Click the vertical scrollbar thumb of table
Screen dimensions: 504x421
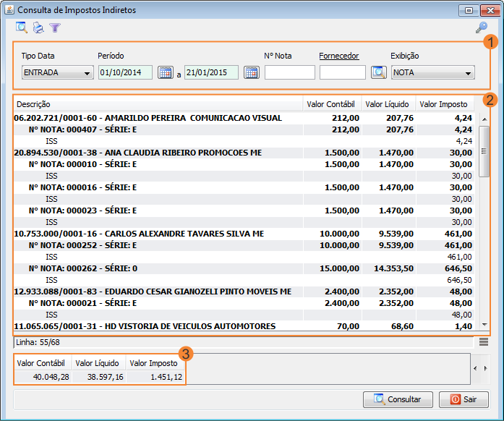[484, 151]
